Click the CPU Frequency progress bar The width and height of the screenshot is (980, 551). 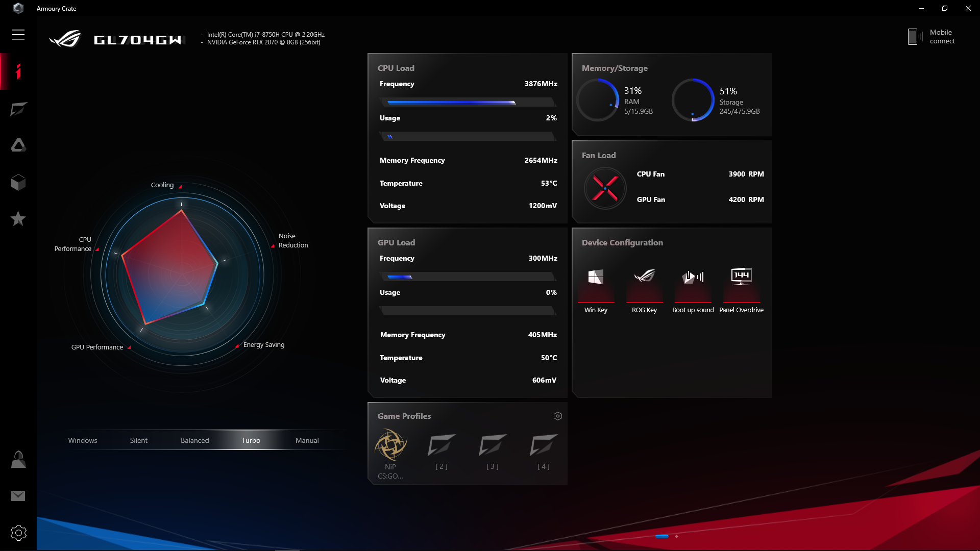(x=468, y=103)
